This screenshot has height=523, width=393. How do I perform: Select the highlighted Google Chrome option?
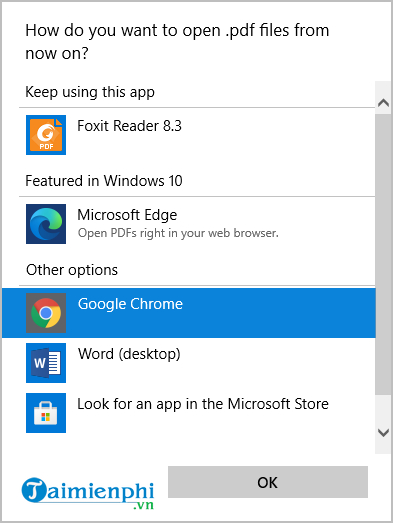[188, 313]
